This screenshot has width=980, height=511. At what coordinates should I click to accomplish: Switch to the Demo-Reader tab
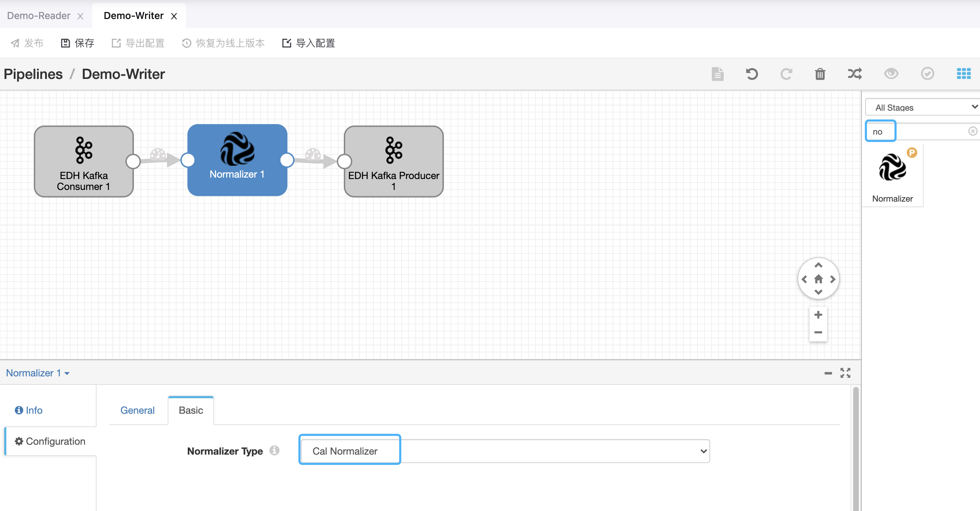tap(39, 16)
